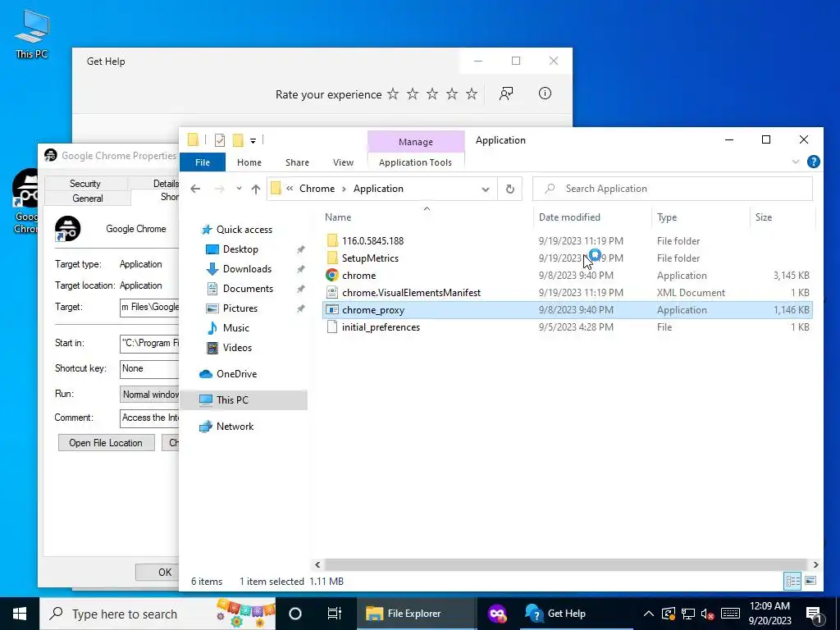Select Pictures in navigation pane
840x630 pixels.
[x=240, y=308]
